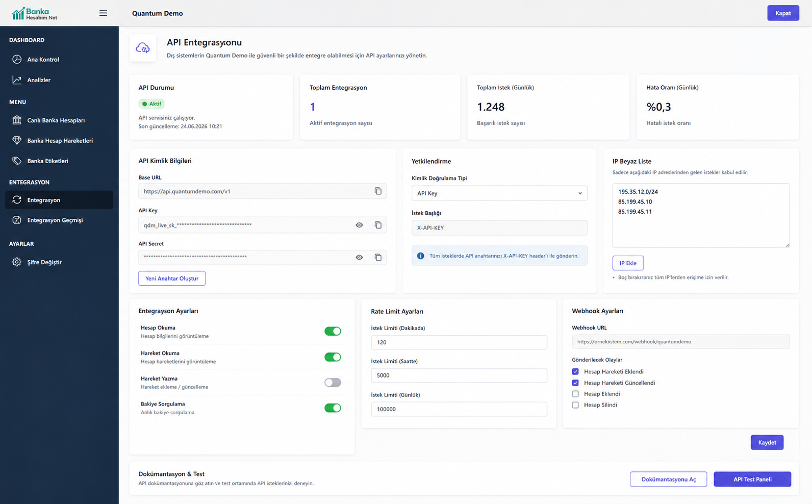Click the Banka Hesabım Net logo
The width and height of the screenshot is (812, 504).
click(x=34, y=13)
